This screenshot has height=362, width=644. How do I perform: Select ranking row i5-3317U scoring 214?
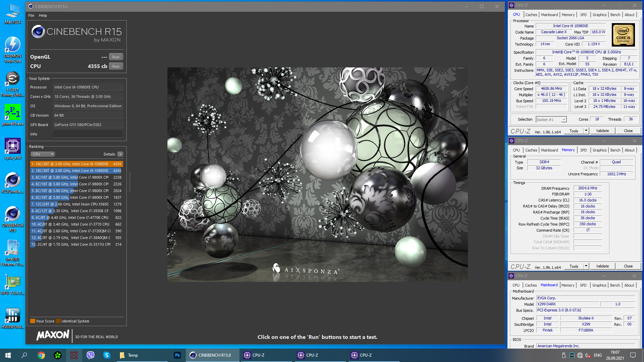click(76, 244)
